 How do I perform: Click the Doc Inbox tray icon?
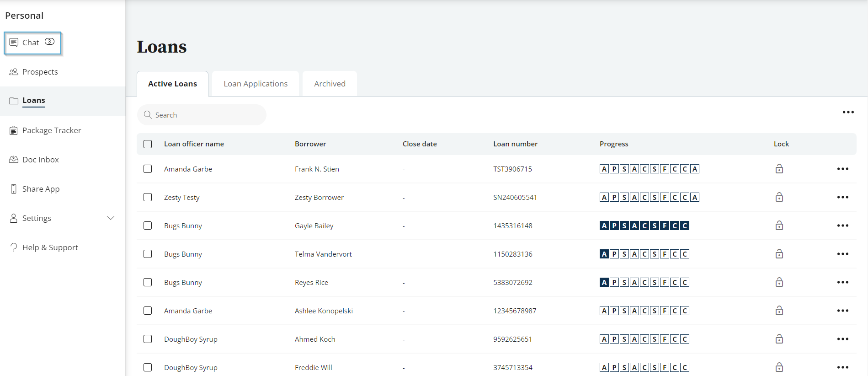click(14, 160)
